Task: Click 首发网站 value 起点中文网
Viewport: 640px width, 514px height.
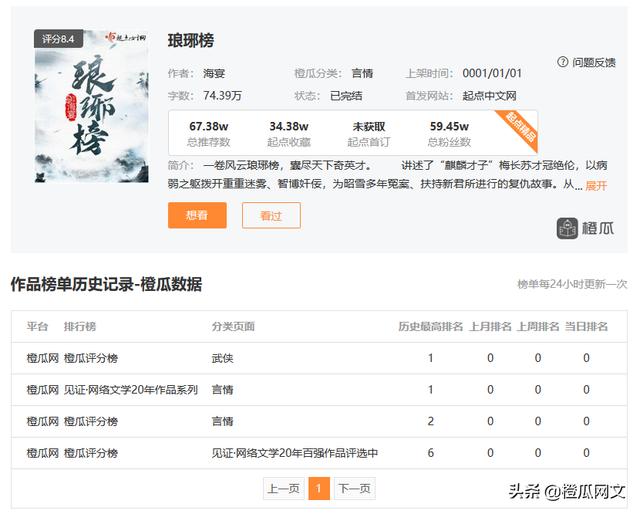Action: point(489,96)
